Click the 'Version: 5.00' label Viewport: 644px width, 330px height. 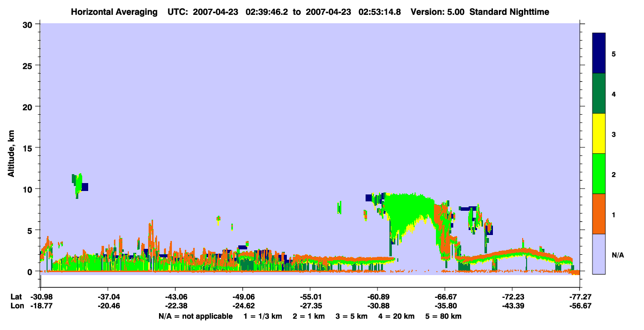[x=437, y=11]
